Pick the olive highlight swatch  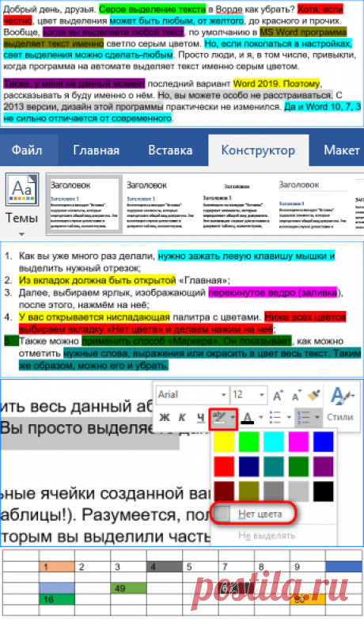[x=248, y=492]
